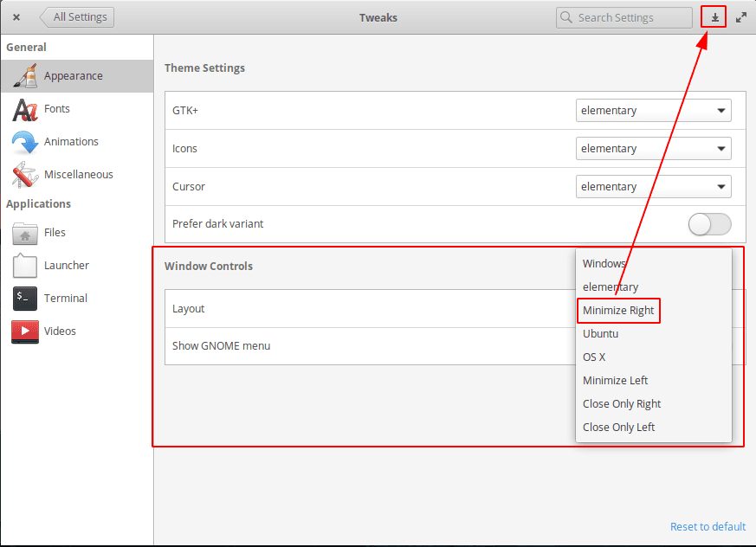This screenshot has height=547, width=756.
Task: Open the Cursor theme dropdown
Action: tap(653, 186)
